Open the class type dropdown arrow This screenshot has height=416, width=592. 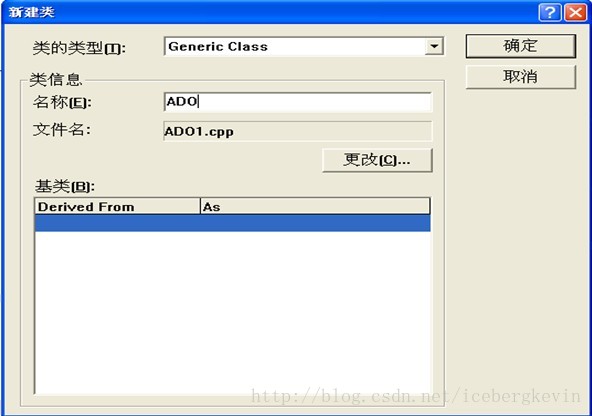[434, 46]
